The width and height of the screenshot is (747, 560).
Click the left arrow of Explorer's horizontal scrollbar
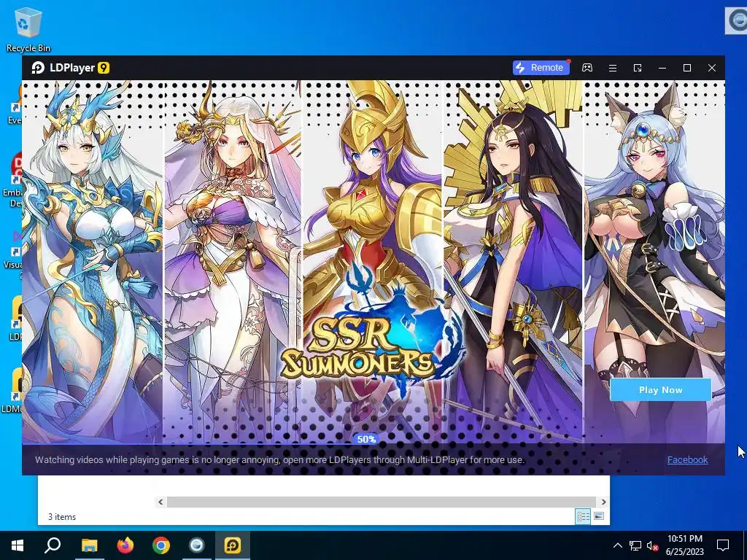click(160, 502)
